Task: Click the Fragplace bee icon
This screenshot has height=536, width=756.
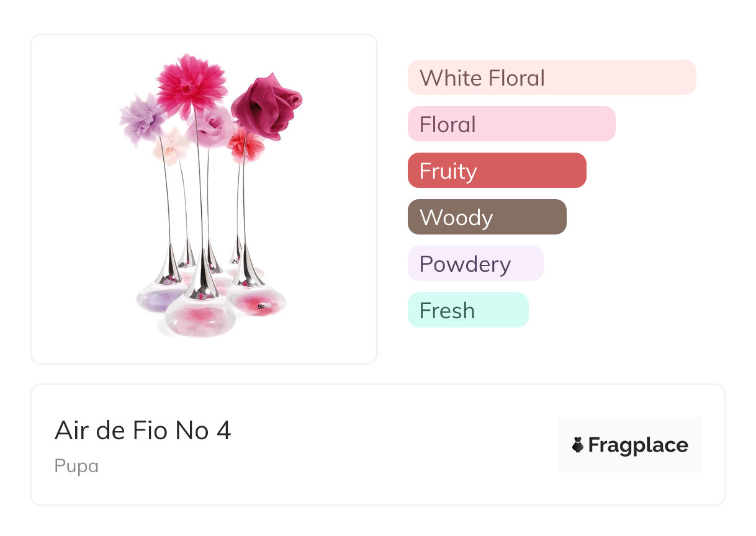Action: coord(578,445)
